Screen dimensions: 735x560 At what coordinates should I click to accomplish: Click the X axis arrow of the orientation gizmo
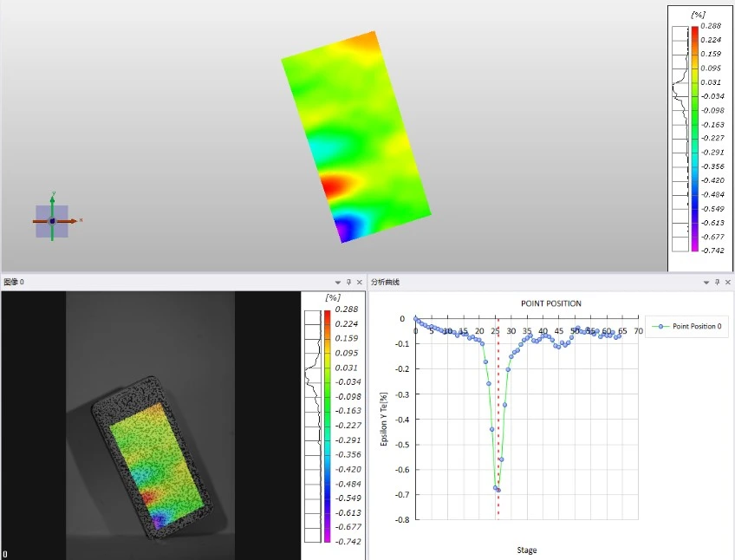click(x=73, y=221)
